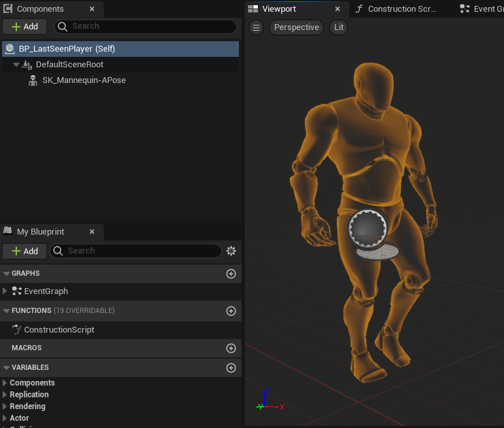Focus the Components search field
The height and width of the screenshot is (428, 504).
tap(146, 26)
